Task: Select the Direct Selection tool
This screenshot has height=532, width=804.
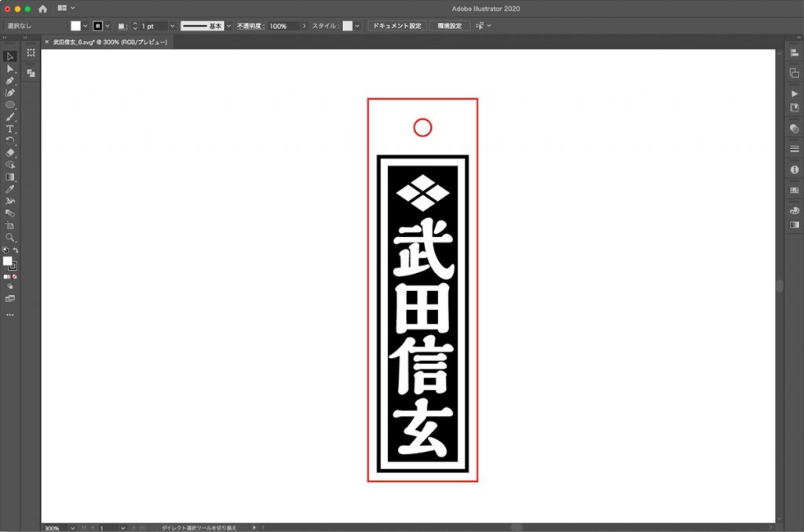Action: coord(9,69)
